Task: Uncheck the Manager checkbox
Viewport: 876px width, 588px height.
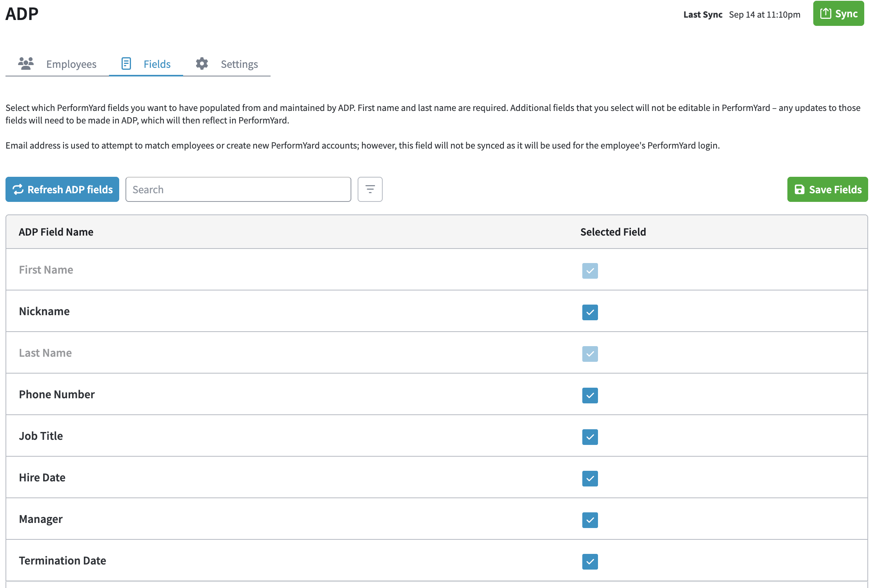Action: [590, 520]
